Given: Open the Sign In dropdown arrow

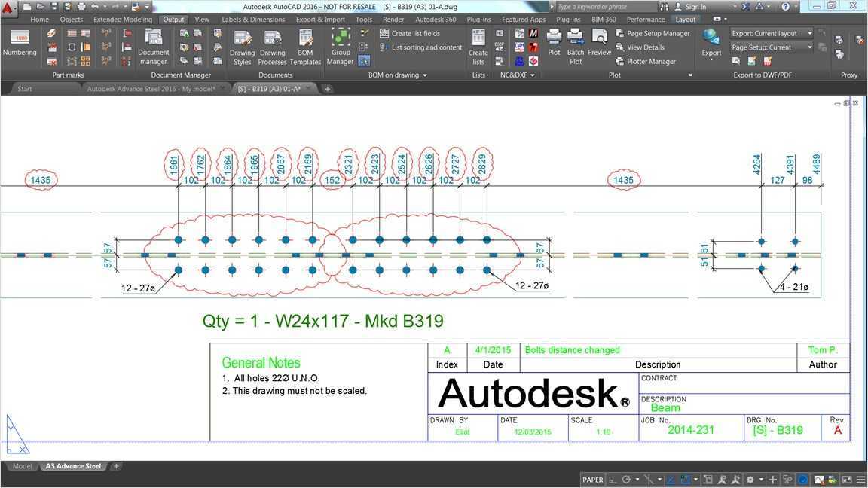Looking at the screenshot, I should point(735,7).
